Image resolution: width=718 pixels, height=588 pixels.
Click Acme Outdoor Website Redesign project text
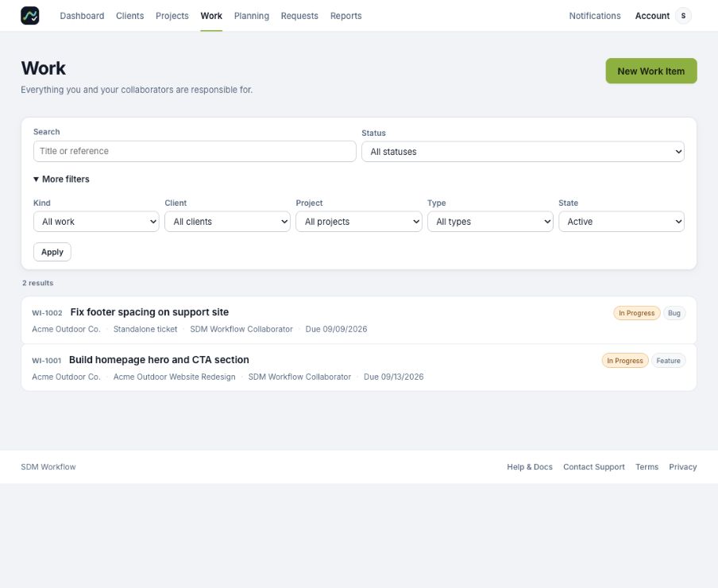click(175, 377)
